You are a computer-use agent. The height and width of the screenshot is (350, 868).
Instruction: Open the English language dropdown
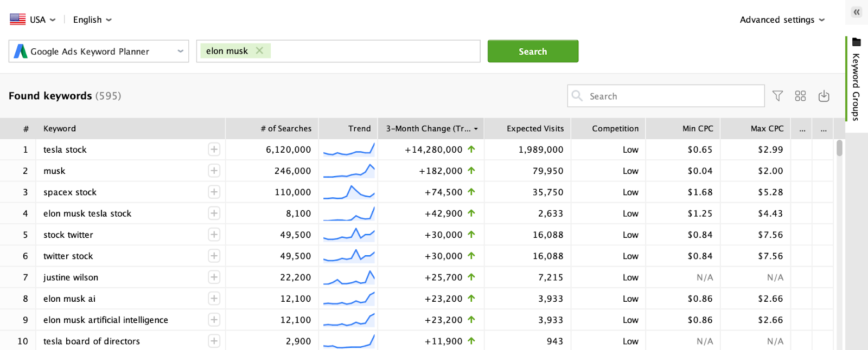coord(92,20)
